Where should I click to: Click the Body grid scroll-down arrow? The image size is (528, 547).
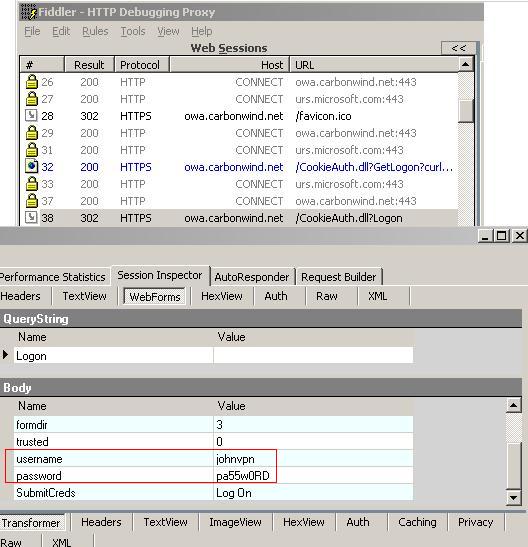pyautogui.click(x=514, y=497)
